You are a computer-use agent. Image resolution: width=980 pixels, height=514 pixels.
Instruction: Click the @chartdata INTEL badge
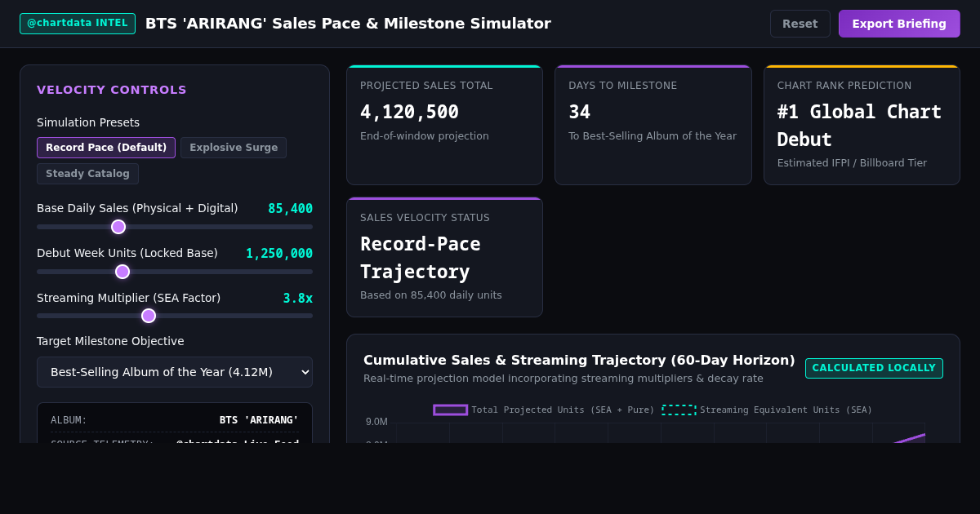coord(78,24)
